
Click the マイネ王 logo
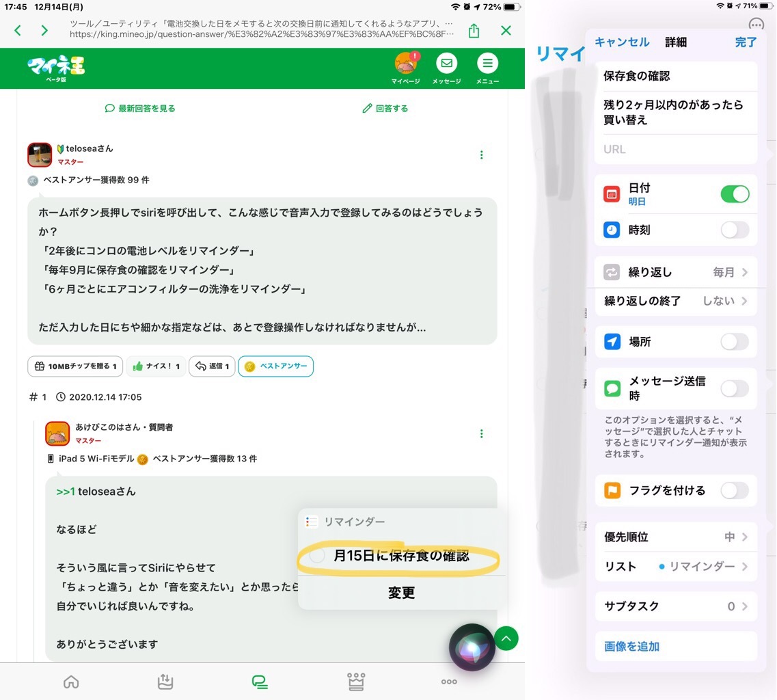point(56,67)
